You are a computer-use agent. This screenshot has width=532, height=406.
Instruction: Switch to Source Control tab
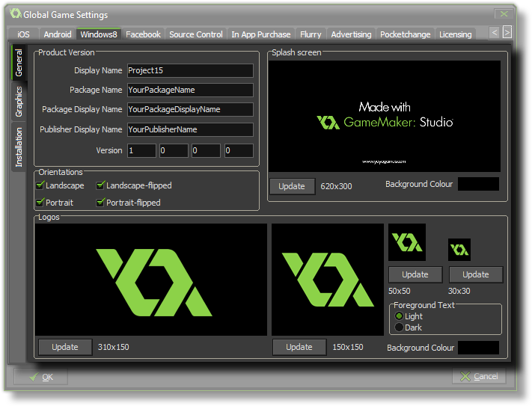tap(196, 34)
